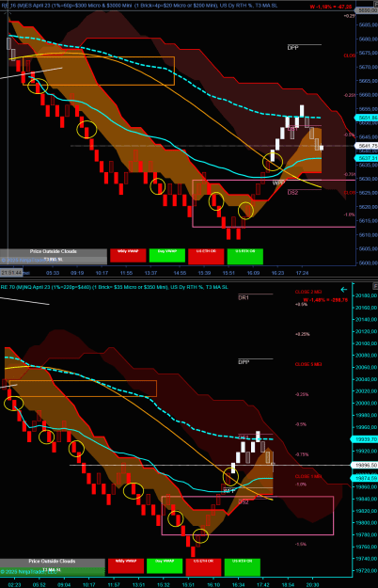This screenshot has width=378, height=588.
Task: Click the 11:55 time label on ES axis
Action: (x=126, y=273)
